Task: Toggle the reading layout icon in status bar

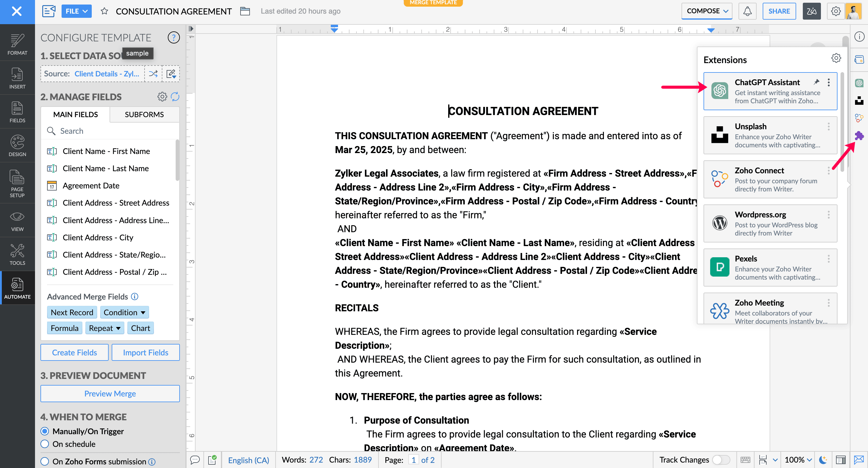Action: click(x=840, y=460)
